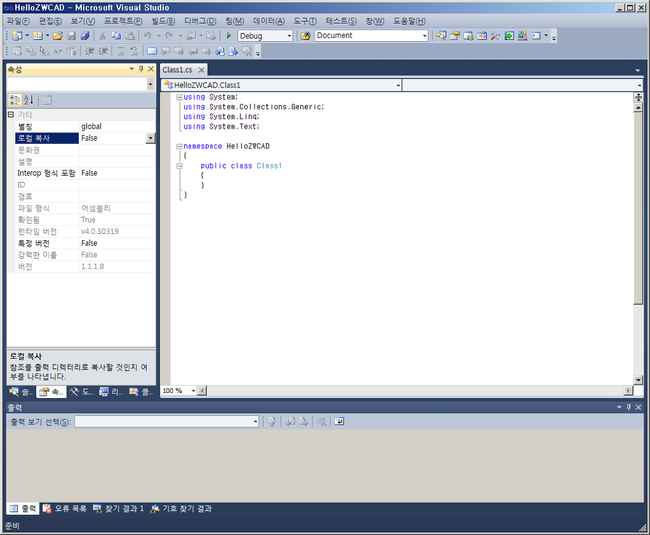Collapse the namespace HelloZWCAD code block
The height and width of the screenshot is (535, 650).
click(x=179, y=146)
